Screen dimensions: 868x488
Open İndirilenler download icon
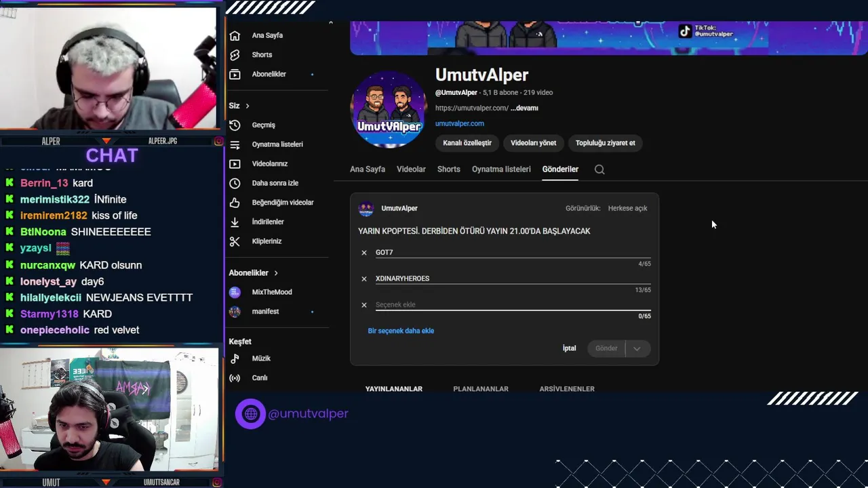(235, 222)
